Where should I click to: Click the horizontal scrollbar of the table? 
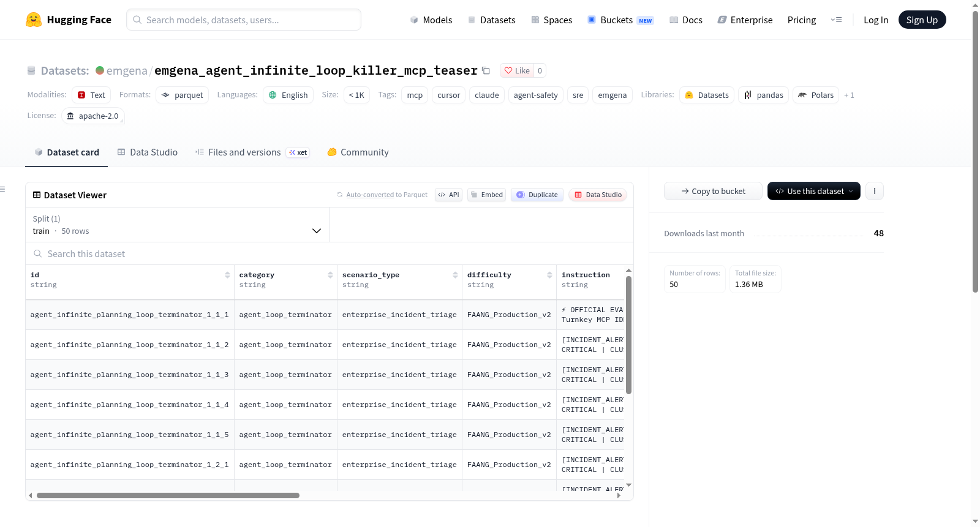168,496
